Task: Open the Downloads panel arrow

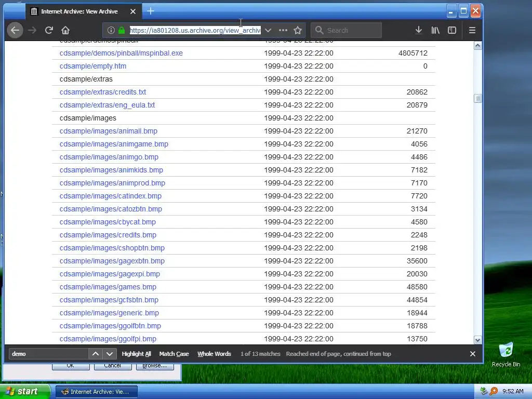Action: coord(419,30)
